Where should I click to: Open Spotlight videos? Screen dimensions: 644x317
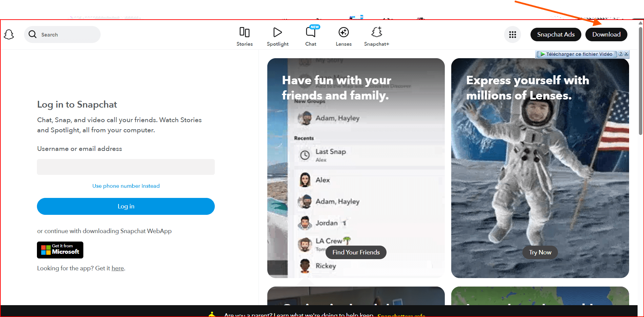pyautogui.click(x=277, y=36)
